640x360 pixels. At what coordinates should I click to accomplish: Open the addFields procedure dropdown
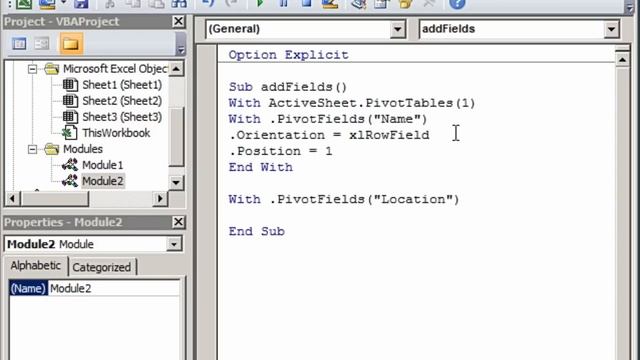click(611, 29)
